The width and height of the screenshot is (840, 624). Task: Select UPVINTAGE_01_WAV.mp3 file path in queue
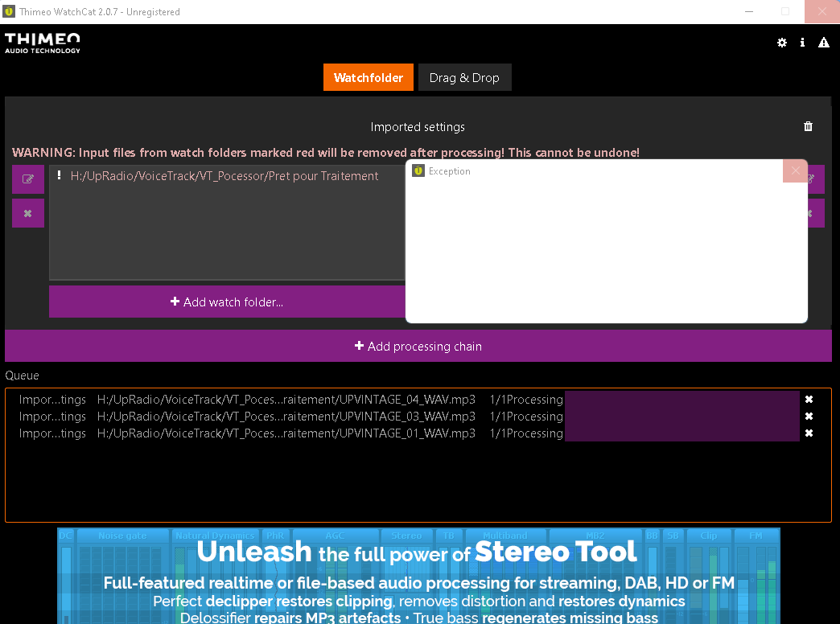(286, 433)
